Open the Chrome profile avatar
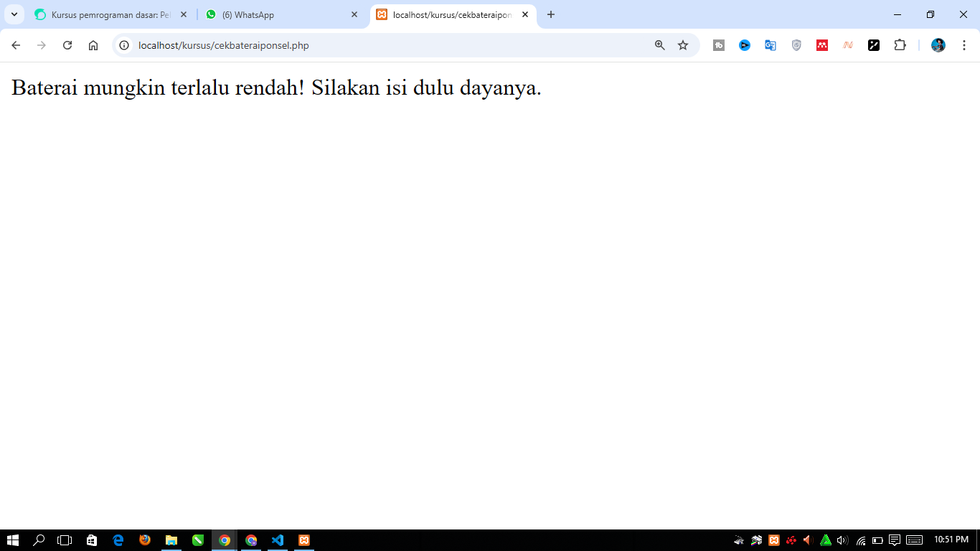The image size is (980, 551). click(x=938, y=45)
